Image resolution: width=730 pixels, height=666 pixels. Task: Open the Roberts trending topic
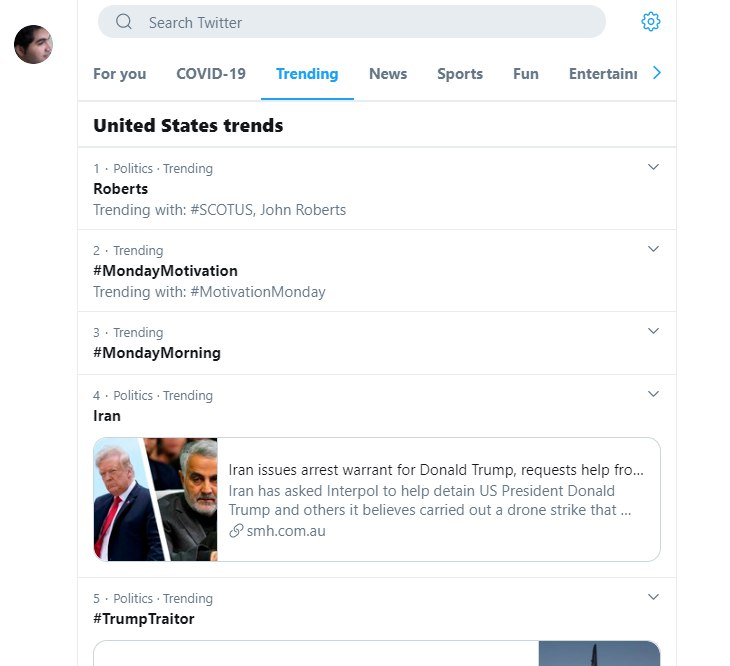121,189
